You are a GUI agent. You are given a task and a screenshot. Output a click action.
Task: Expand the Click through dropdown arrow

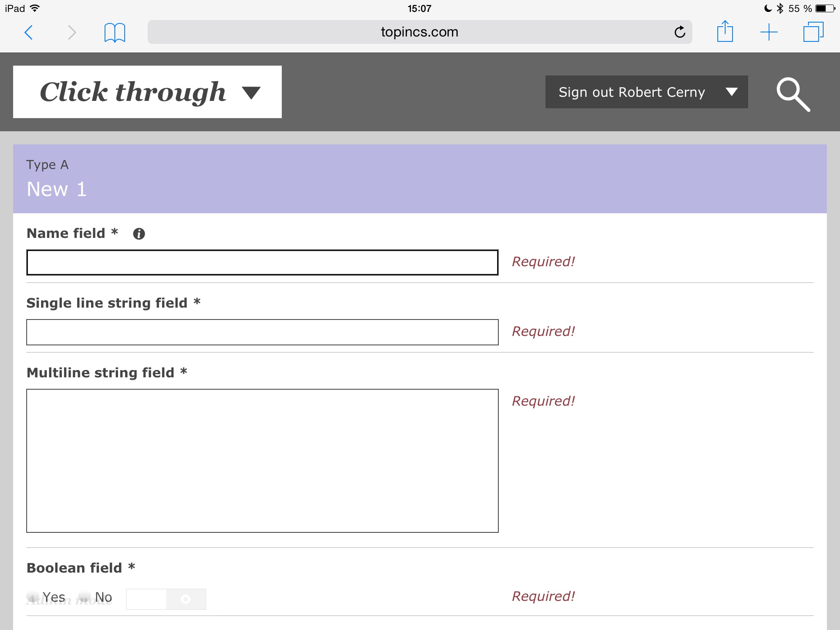click(251, 93)
